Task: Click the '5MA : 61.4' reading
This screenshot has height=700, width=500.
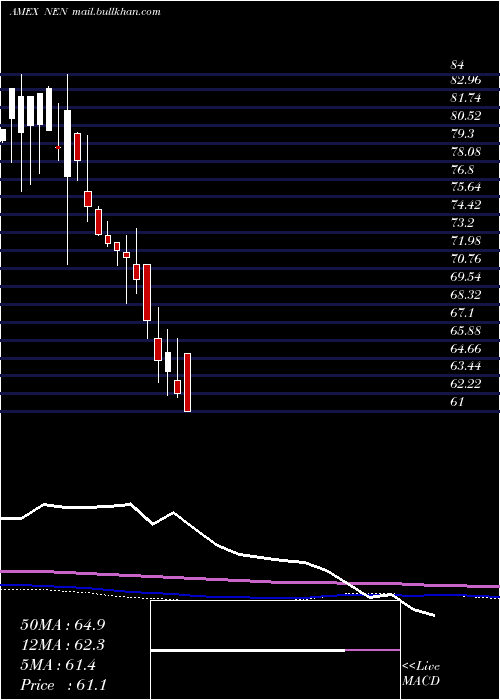Action: (x=58, y=665)
